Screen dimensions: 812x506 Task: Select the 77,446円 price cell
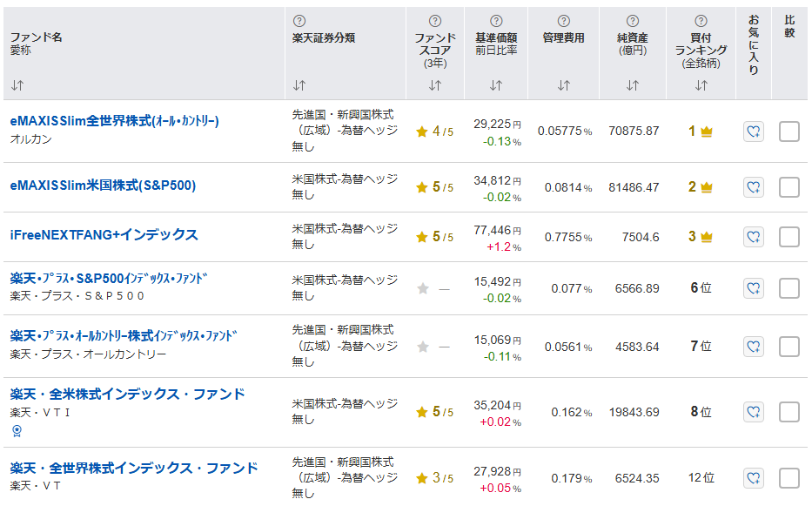tap(497, 230)
